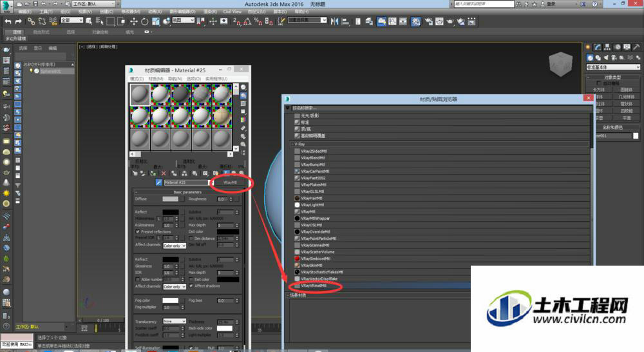Open the first menu in Material Editor menu bar

click(137, 79)
